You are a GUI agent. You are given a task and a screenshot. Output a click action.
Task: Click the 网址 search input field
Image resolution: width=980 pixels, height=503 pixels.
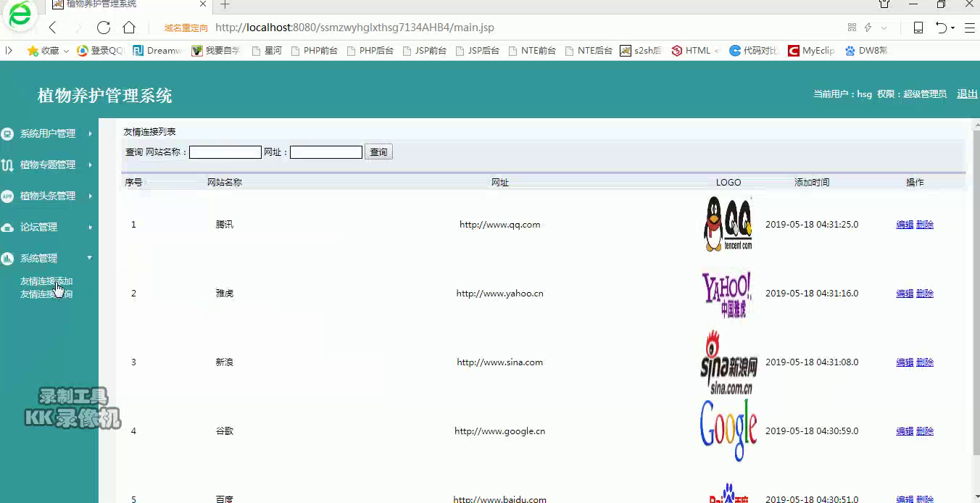[x=326, y=152]
